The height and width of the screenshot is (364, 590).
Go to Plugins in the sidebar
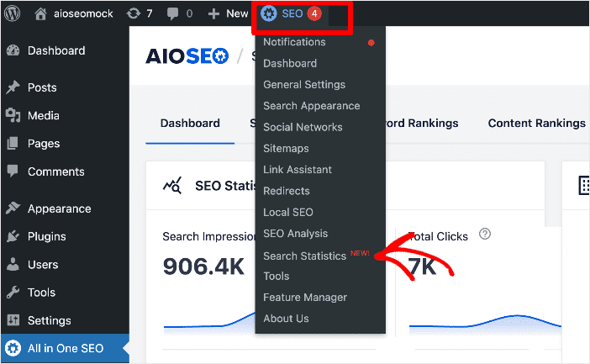pos(47,236)
